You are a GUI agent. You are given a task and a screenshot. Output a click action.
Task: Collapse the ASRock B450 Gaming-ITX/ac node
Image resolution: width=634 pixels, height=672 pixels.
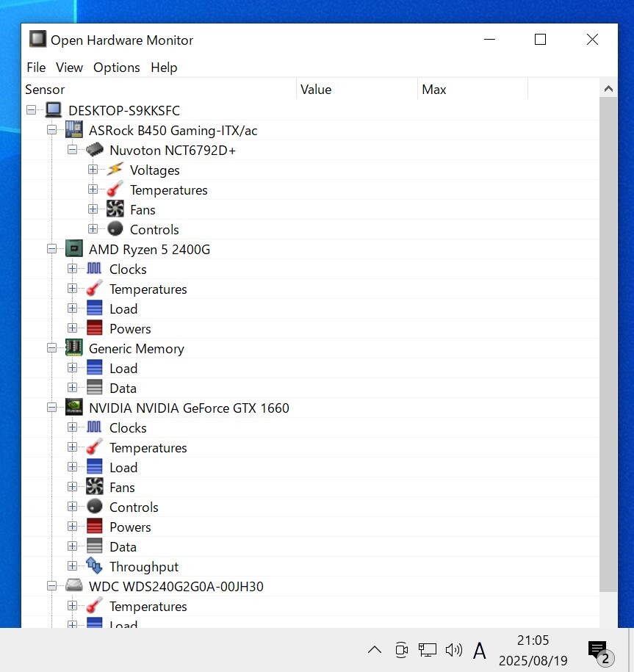(x=52, y=130)
